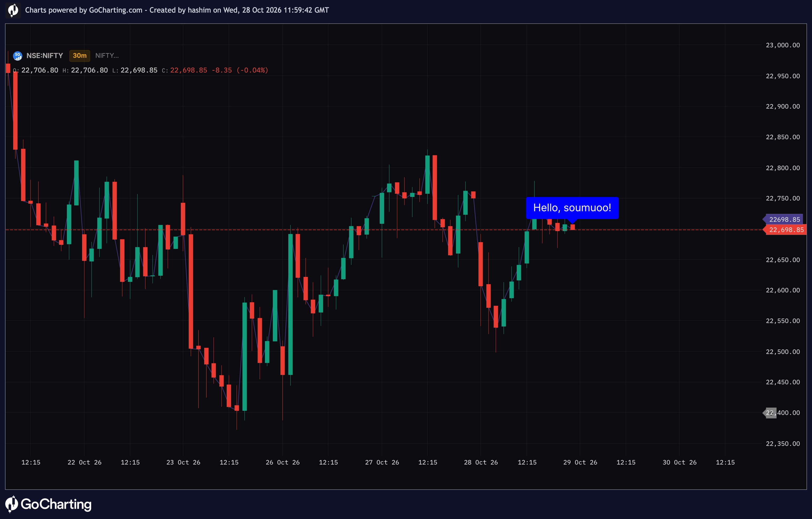The image size is (812, 519).
Task: Click the 22,950.00 price axis label
Action: click(783, 76)
